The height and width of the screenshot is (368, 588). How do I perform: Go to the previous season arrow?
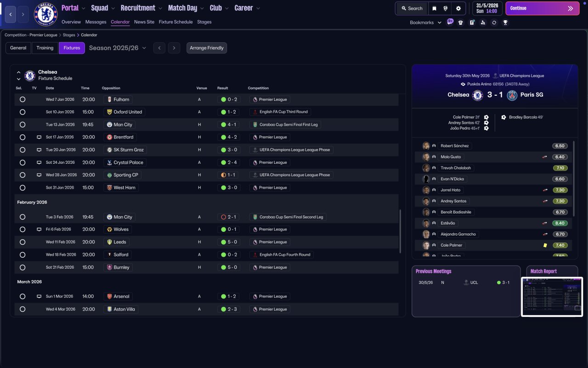[x=159, y=48]
